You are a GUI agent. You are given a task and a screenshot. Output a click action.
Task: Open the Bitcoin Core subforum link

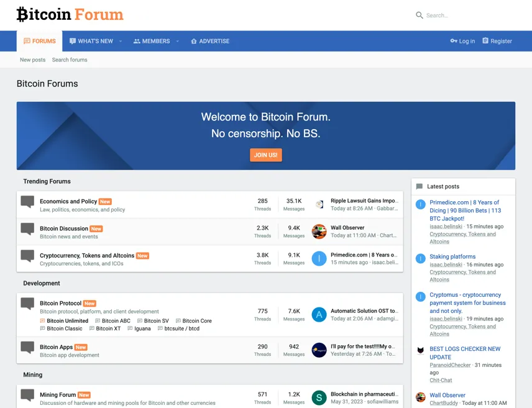pyautogui.click(x=197, y=321)
